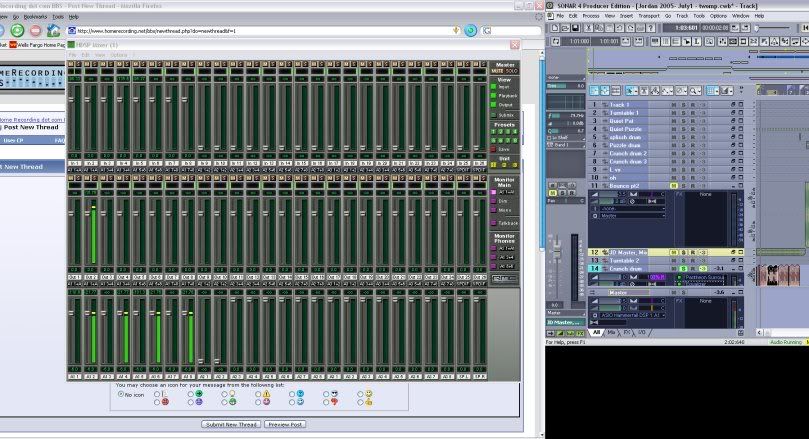Click the Undo icon in SONAR toolbar
809x439 pixels.
[619, 28]
